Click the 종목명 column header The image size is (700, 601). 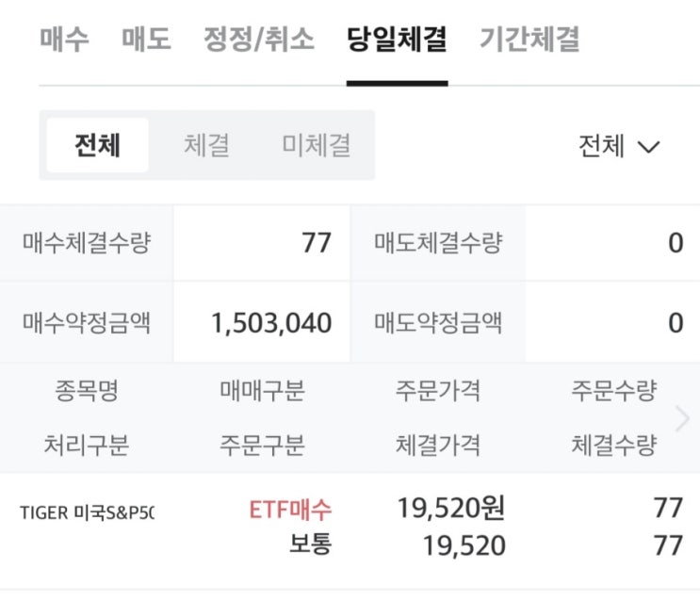point(87,391)
